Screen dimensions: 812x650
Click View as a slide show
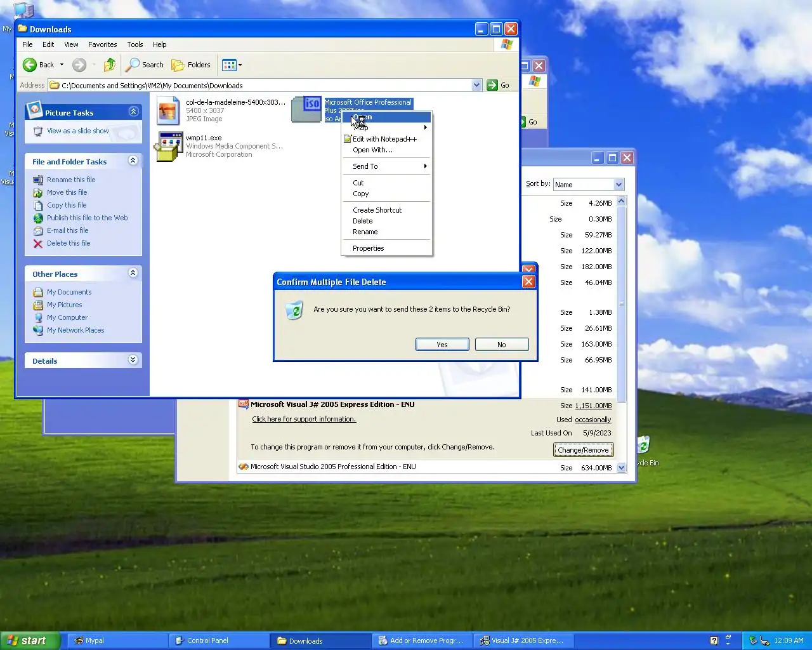point(78,131)
